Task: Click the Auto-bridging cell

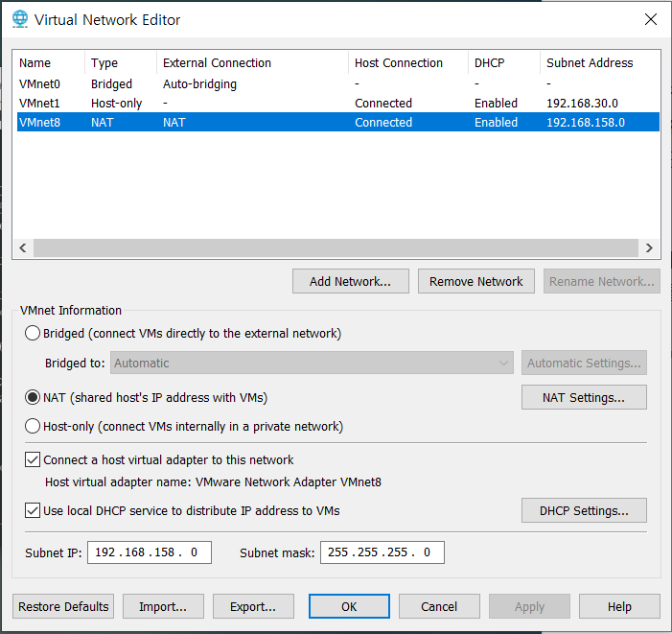Action: pyautogui.click(x=199, y=83)
